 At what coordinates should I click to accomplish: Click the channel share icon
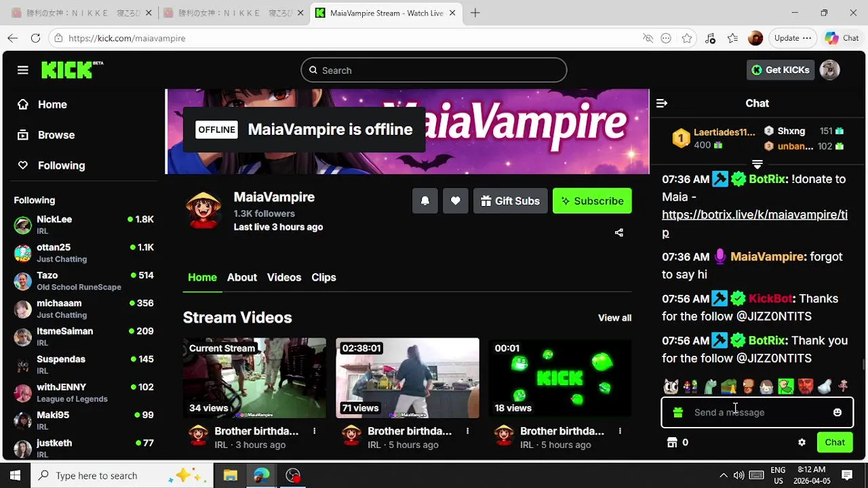(x=619, y=232)
